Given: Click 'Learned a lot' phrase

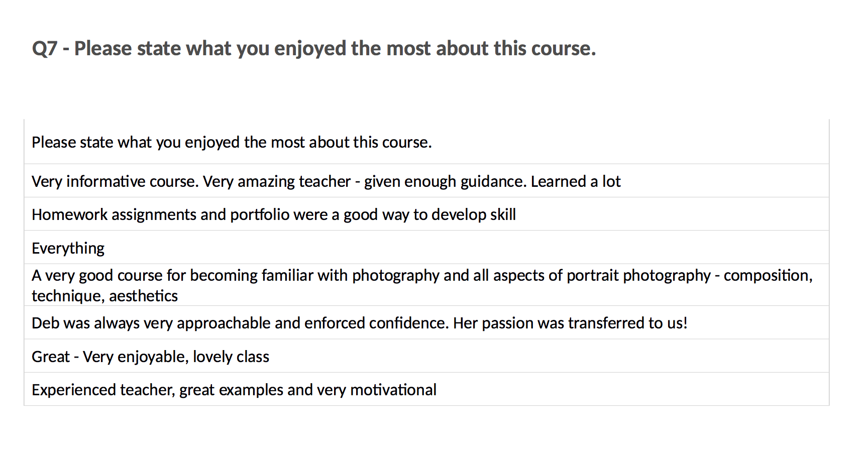Looking at the screenshot, I should tap(576, 181).
